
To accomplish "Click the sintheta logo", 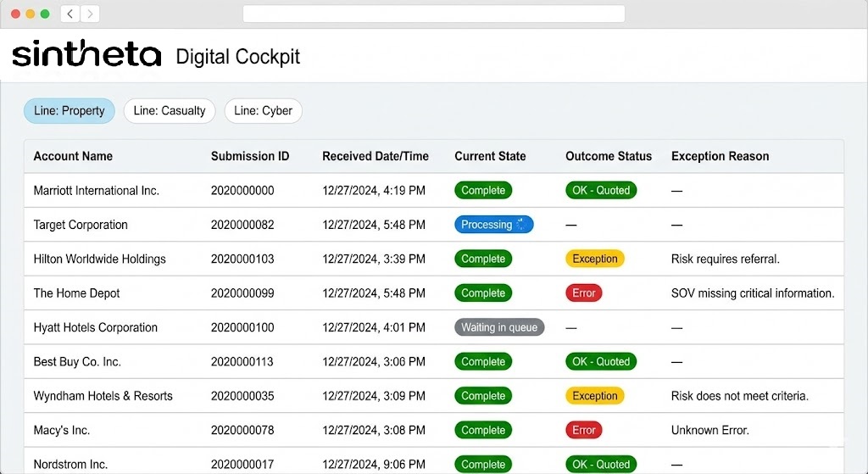I will (x=86, y=56).
